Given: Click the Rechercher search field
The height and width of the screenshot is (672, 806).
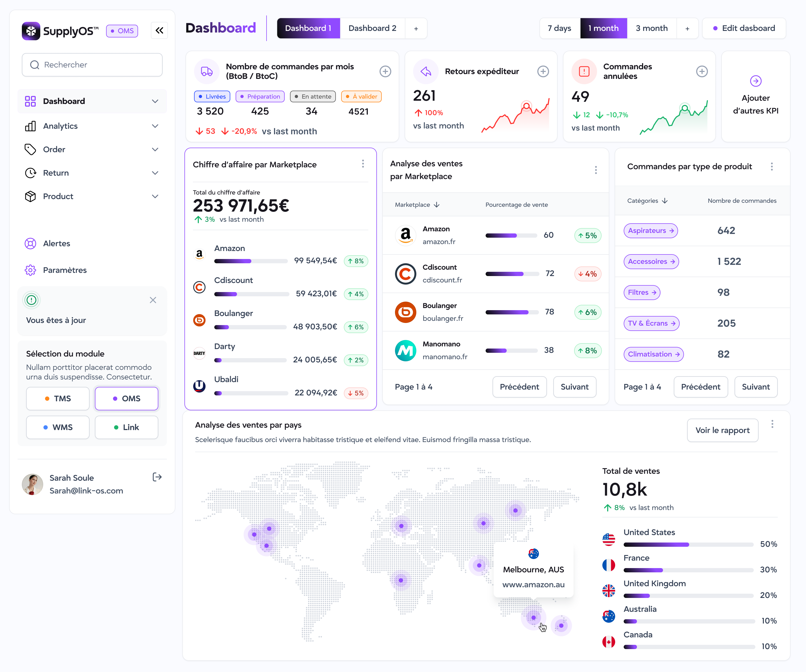Looking at the screenshot, I should pos(92,65).
